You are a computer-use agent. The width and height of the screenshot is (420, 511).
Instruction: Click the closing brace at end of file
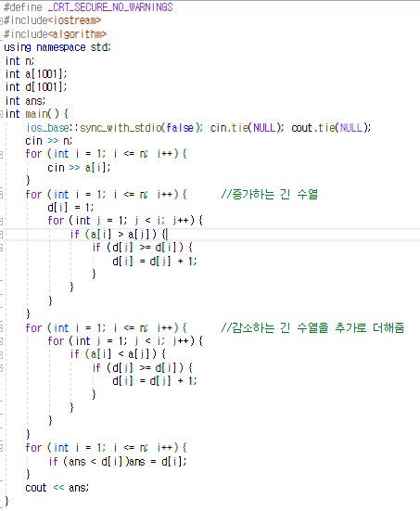coord(6,501)
